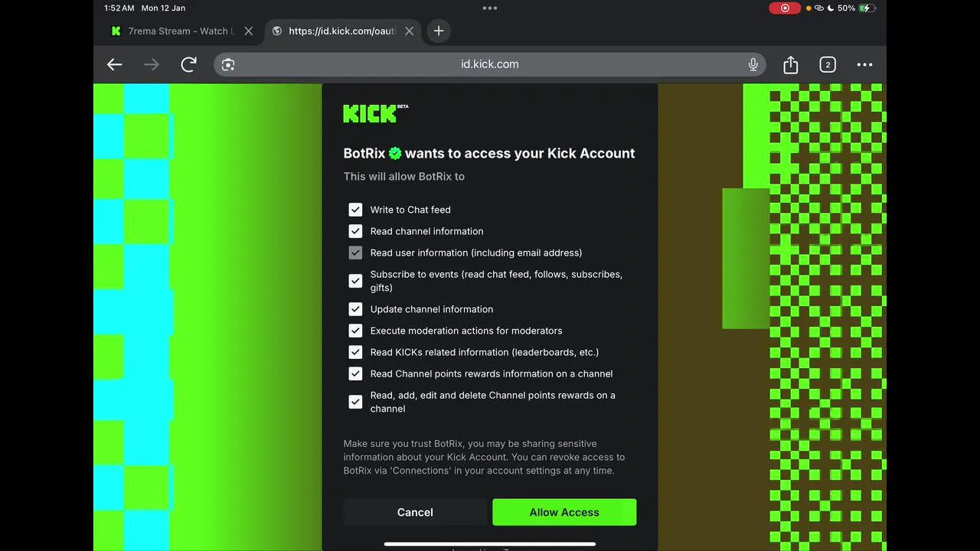The image size is (980, 551).
Task: Tap the three-dot multitasking control at top
Action: tap(490, 8)
